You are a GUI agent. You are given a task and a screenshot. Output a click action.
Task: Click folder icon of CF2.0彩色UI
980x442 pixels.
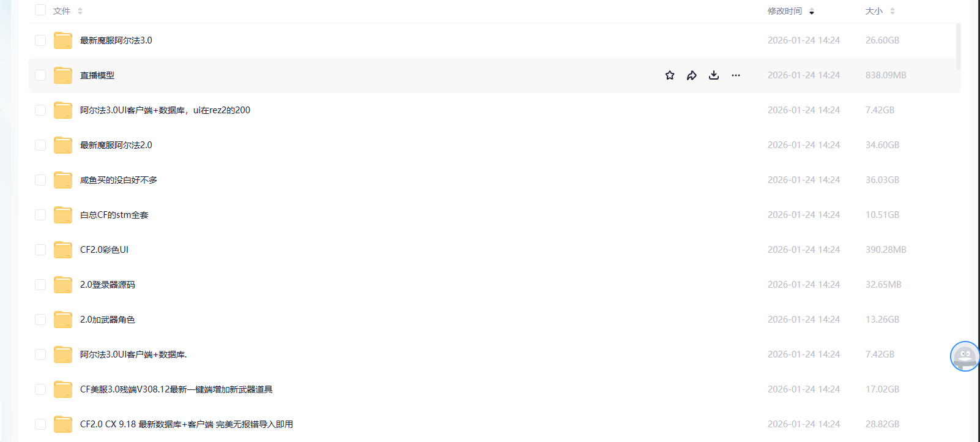63,250
